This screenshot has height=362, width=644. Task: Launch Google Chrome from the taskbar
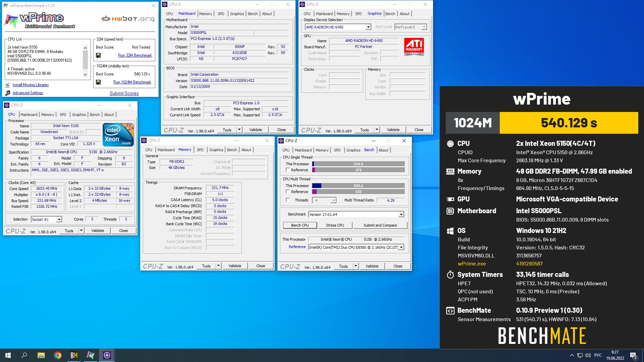tap(58, 355)
